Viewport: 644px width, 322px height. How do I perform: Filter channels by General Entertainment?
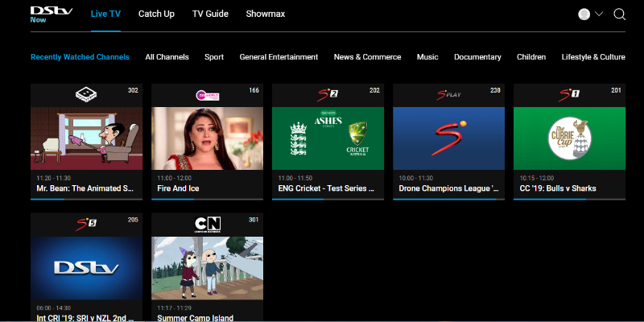pos(279,57)
